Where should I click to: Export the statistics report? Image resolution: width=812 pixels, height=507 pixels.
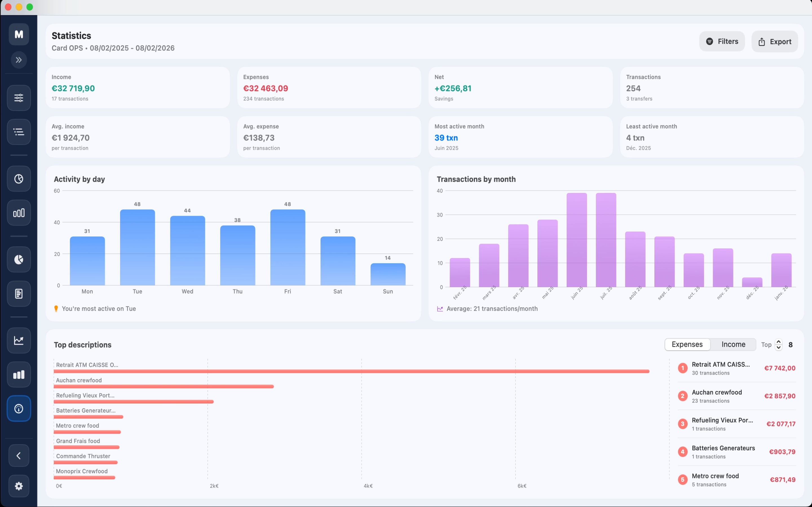pos(775,41)
